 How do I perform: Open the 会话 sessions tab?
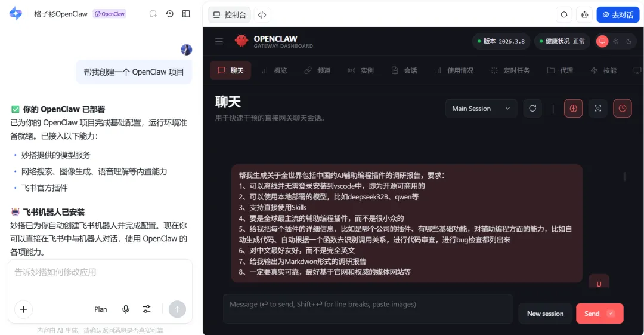[x=404, y=70]
